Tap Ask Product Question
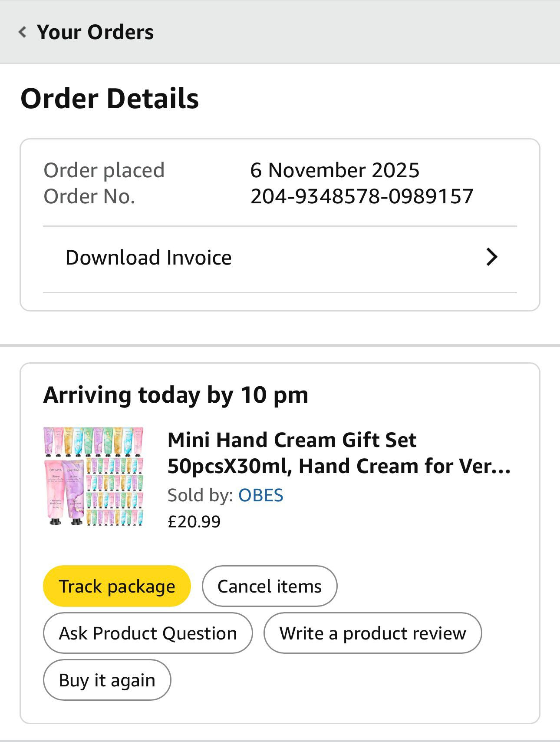 [148, 633]
